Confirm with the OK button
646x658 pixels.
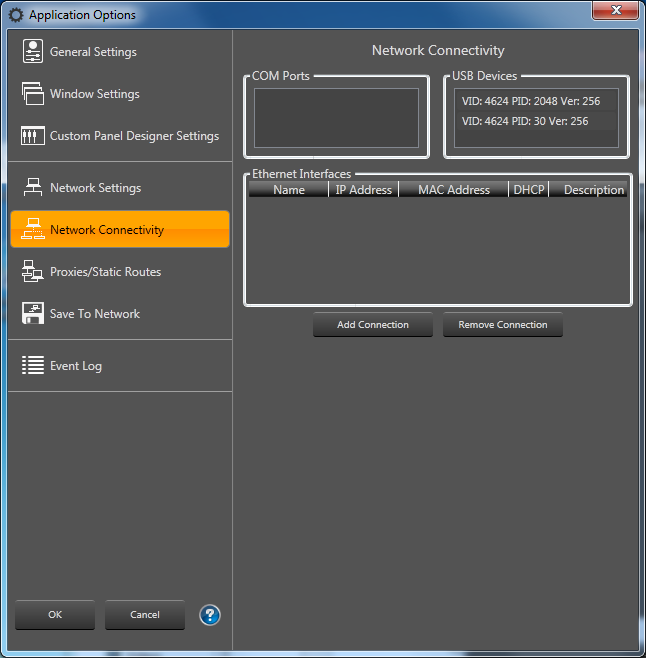click(55, 614)
